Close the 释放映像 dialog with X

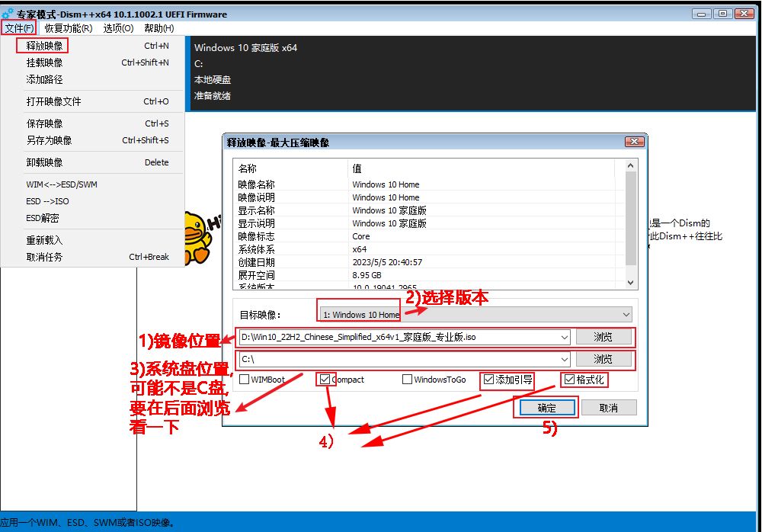click(634, 143)
